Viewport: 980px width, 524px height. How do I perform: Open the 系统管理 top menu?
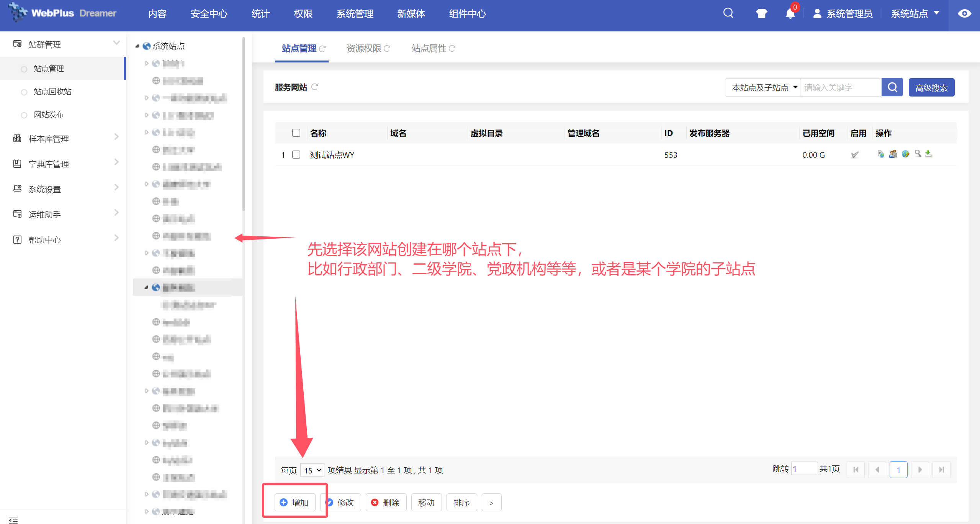[355, 14]
